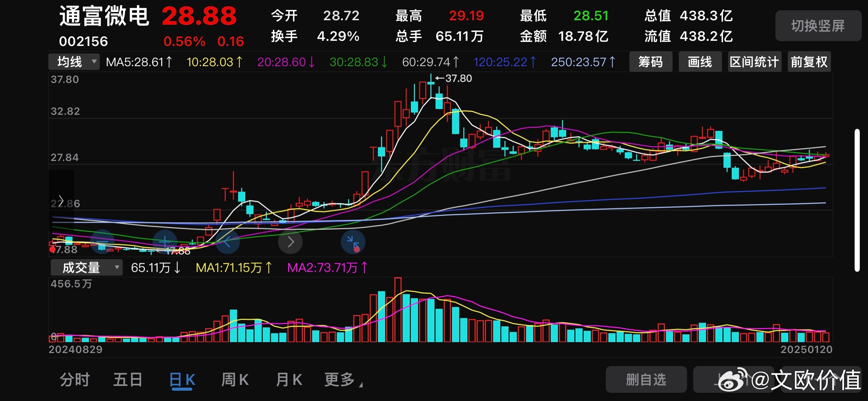The height and width of the screenshot is (401, 868).
Task: Click the 换手 value 4.29%
Action: coord(338,36)
